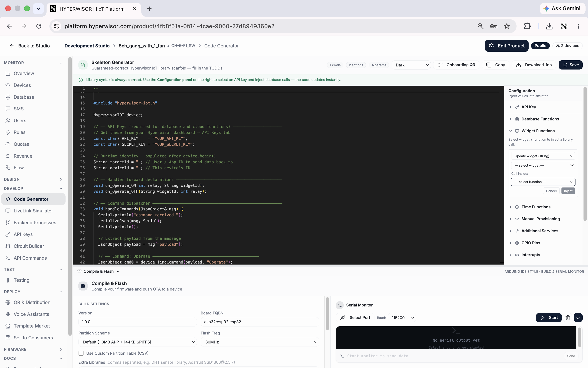
Task: Expand the Manual Provisioning section
Action: click(543, 219)
